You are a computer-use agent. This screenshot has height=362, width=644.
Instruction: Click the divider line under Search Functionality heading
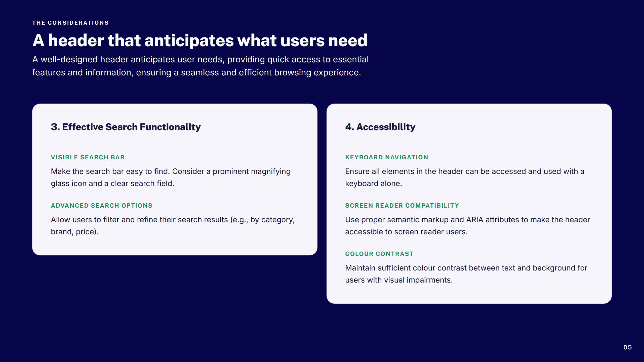point(175,142)
